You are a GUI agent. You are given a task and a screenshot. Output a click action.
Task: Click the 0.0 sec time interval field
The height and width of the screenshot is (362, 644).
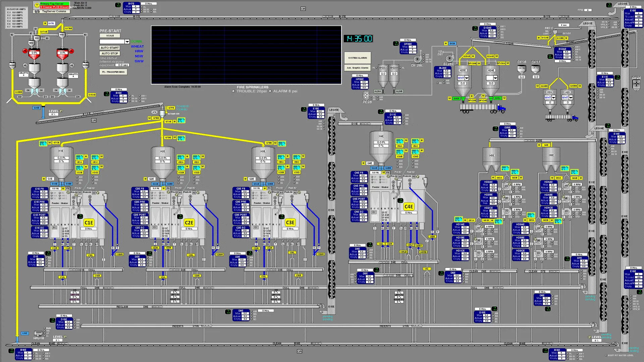(x=122, y=65)
